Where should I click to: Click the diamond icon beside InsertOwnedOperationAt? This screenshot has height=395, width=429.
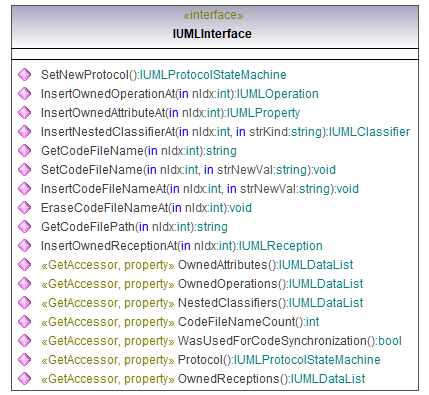24,94
